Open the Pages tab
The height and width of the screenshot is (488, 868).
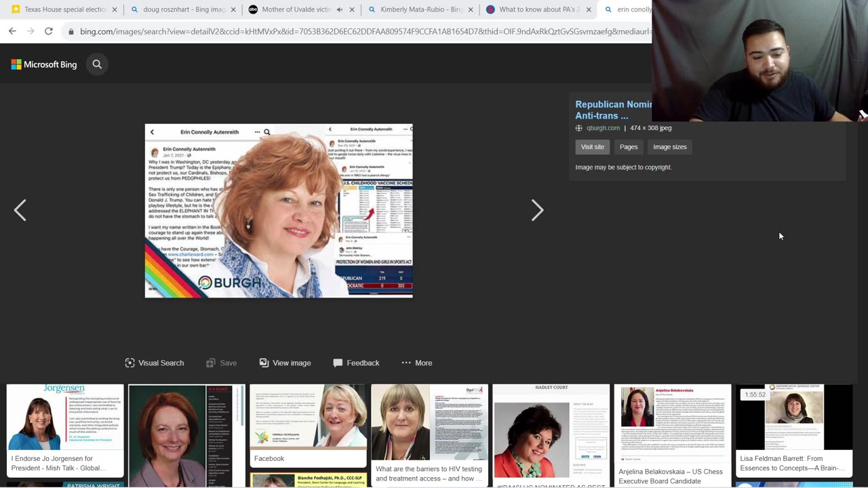(x=629, y=146)
